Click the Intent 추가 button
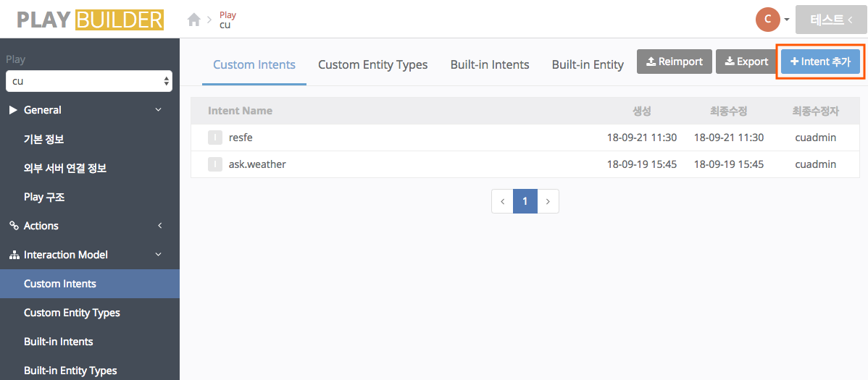Screen dimensions: 868x380 point(820,62)
